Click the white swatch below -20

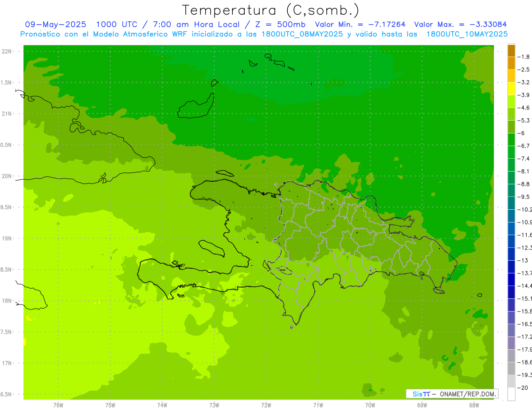pos(511,394)
